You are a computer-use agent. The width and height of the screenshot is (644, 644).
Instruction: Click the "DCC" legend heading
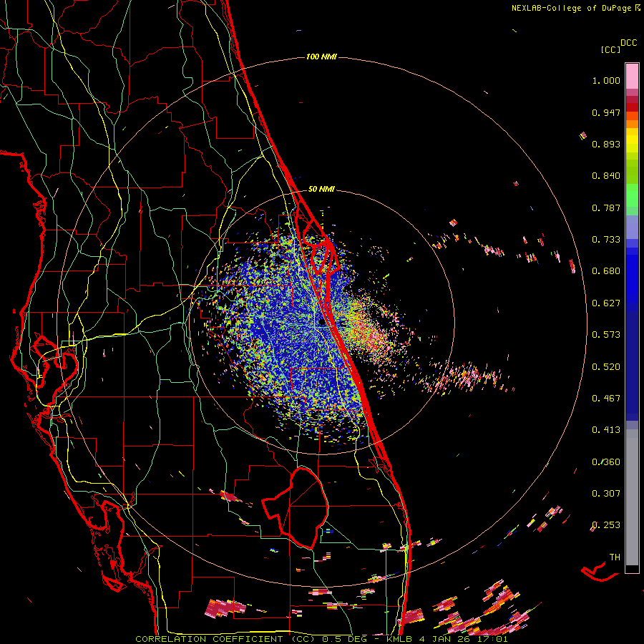629,43
